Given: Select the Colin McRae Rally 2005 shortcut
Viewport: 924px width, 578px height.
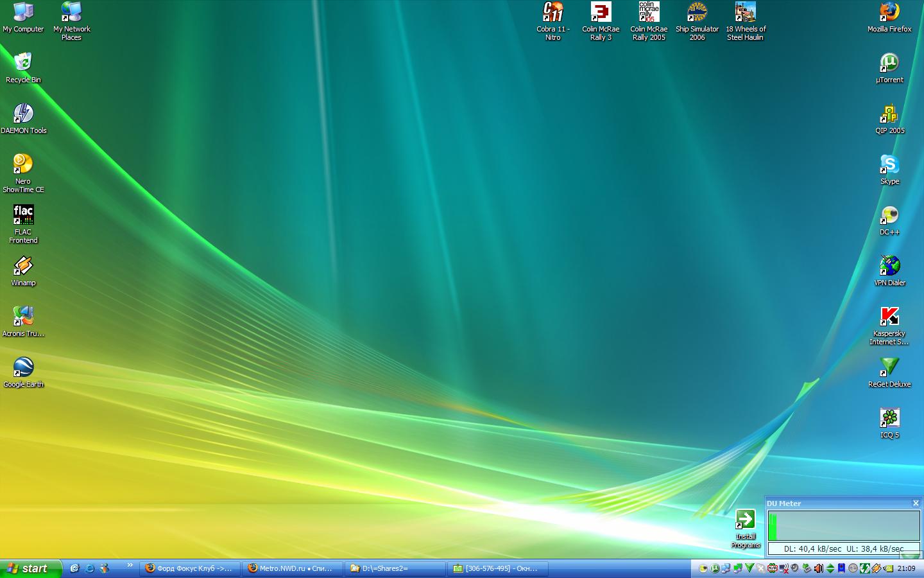Looking at the screenshot, I should coord(649,12).
